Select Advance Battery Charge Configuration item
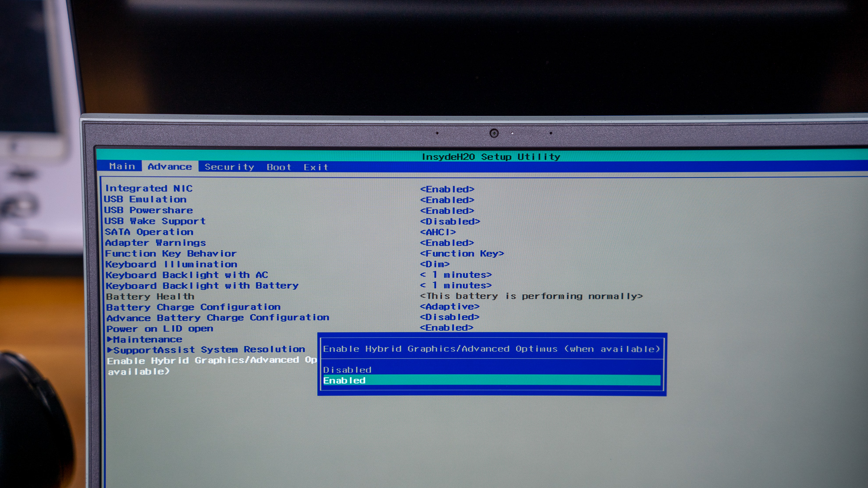868x488 pixels. [217, 318]
